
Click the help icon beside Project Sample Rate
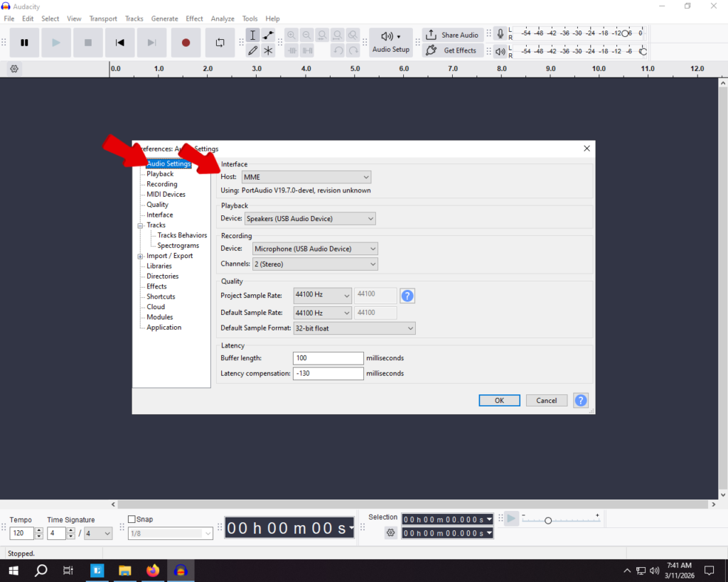coord(407,296)
